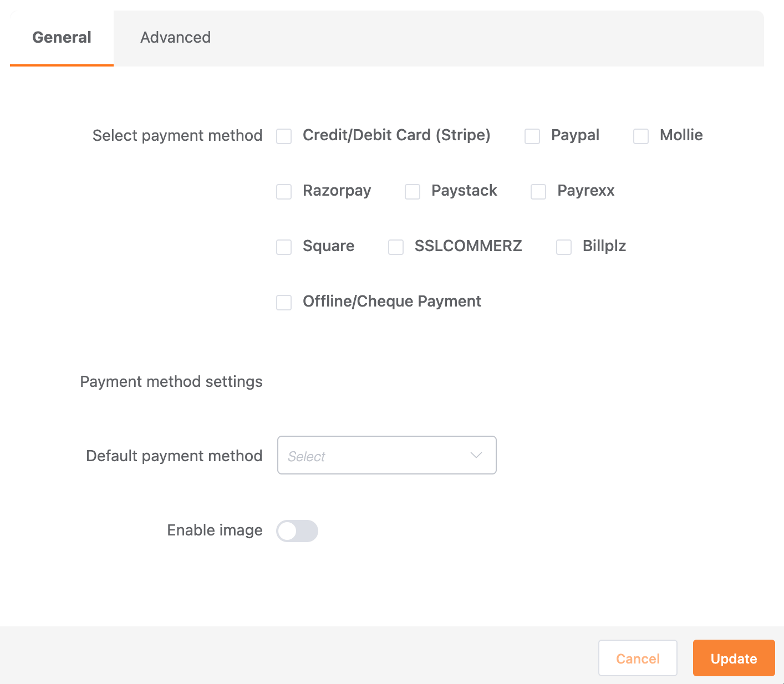Click the Select payment method label
This screenshot has height=684, width=784.
pyautogui.click(x=177, y=135)
